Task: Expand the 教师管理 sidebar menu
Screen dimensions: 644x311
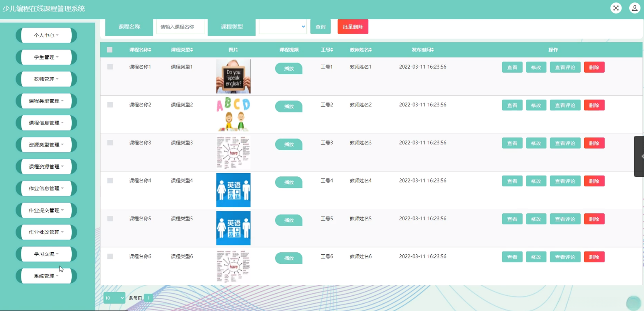Action: tap(46, 79)
